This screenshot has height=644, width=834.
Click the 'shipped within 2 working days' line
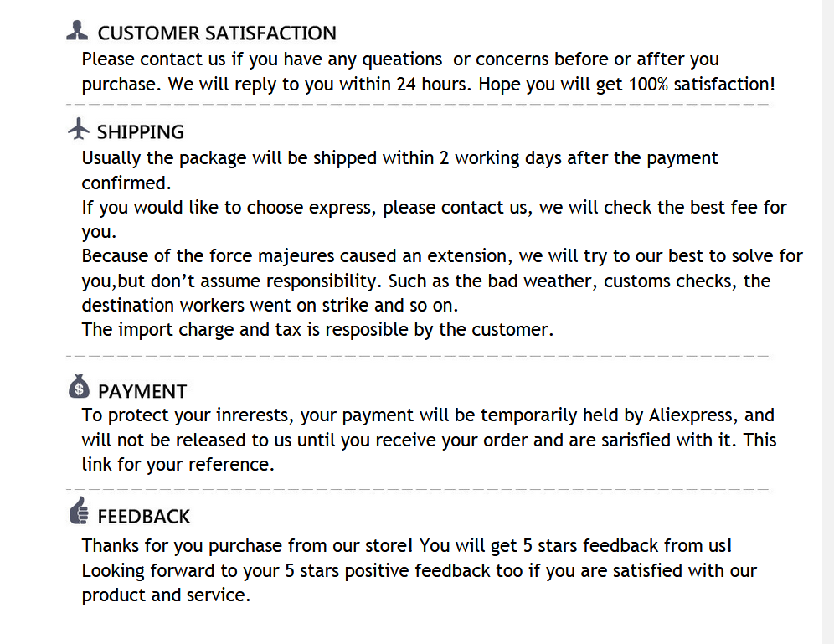click(399, 158)
